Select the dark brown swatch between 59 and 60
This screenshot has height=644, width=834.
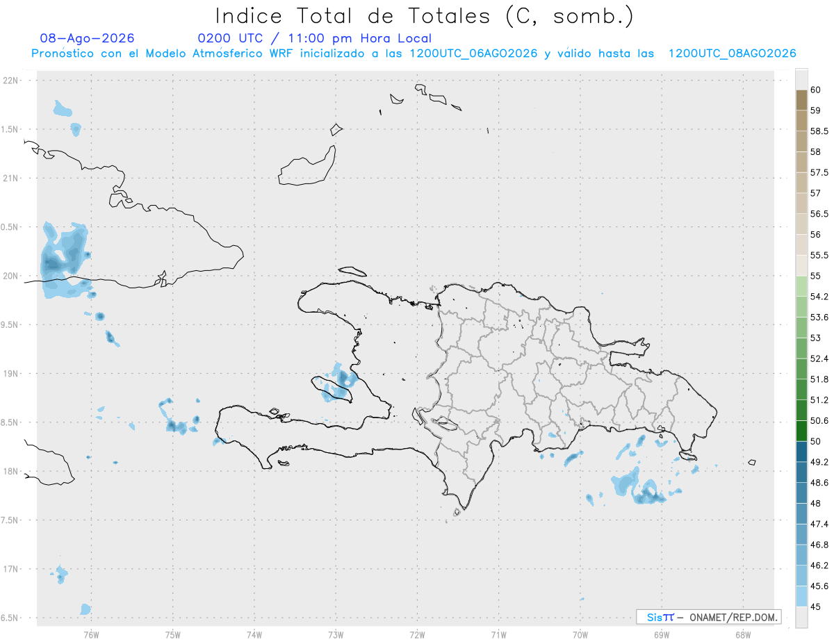801,100
